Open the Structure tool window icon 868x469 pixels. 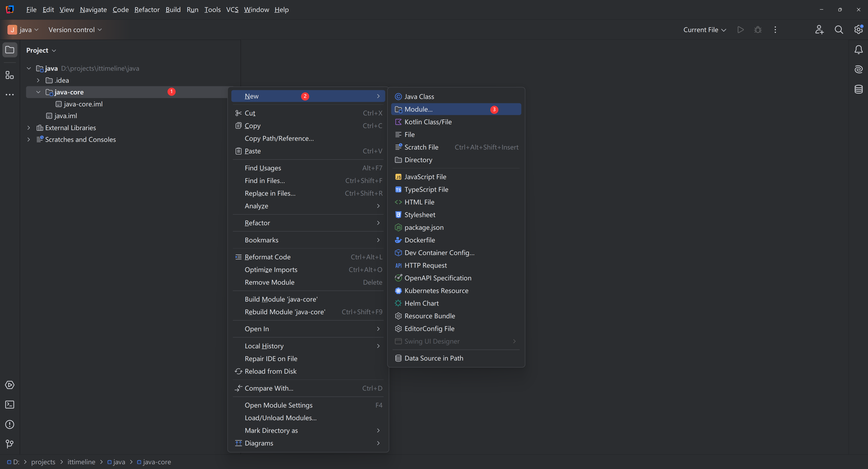(10, 75)
